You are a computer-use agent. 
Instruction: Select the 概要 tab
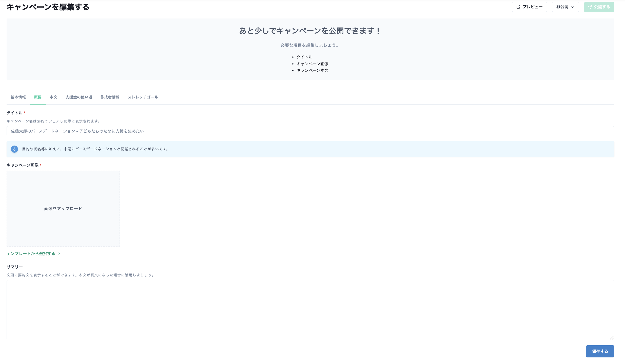[38, 97]
